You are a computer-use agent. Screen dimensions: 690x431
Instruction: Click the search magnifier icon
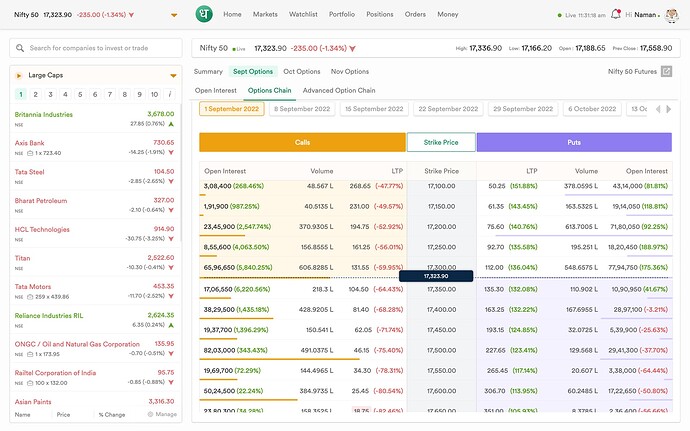[x=20, y=48]
